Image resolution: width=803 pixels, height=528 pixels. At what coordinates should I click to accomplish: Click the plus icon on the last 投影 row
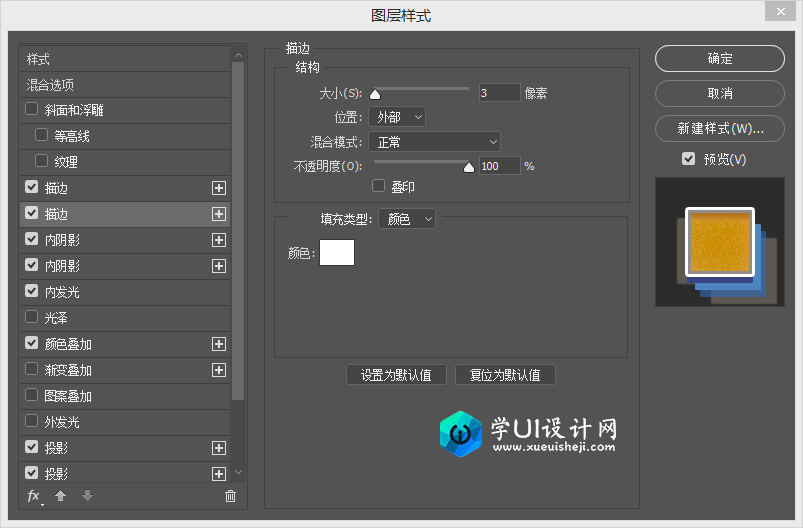219,474
